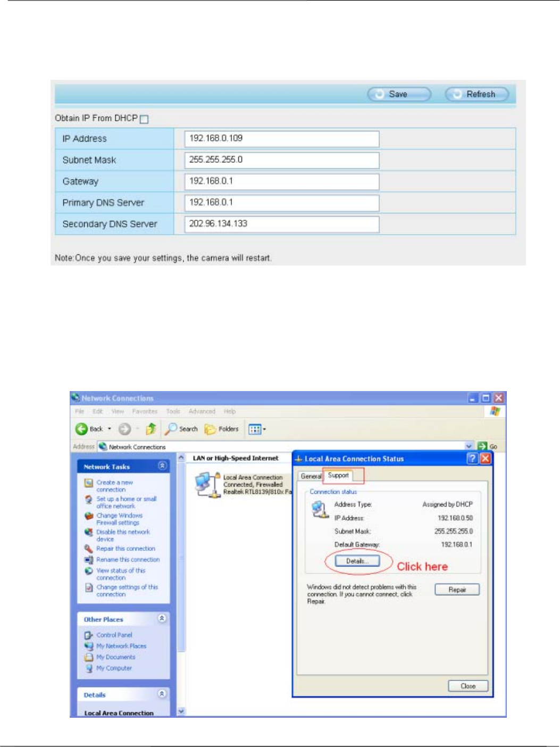This screenshot has width=560, height=747.
Task: Click the Repair button in status dialog
Action: (457, 590)
